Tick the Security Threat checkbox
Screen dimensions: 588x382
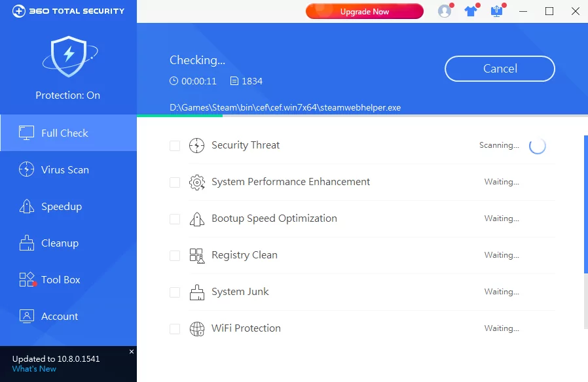click(175, 145)
